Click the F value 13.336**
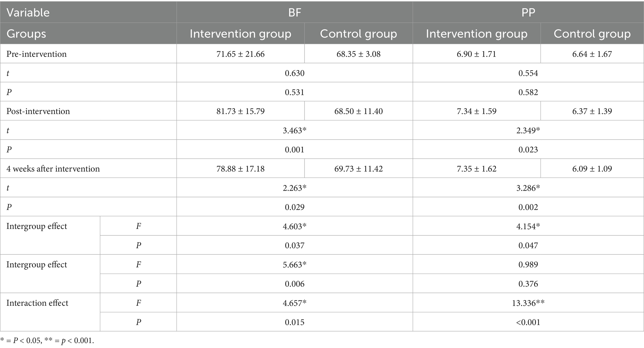The image size is (644, 348). pos(528,303)
